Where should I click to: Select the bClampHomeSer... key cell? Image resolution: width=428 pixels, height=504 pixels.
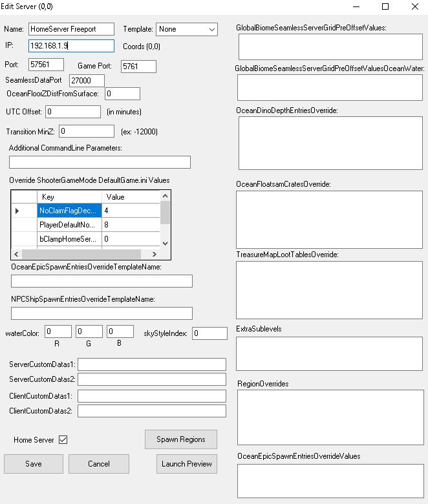(69, 239)
